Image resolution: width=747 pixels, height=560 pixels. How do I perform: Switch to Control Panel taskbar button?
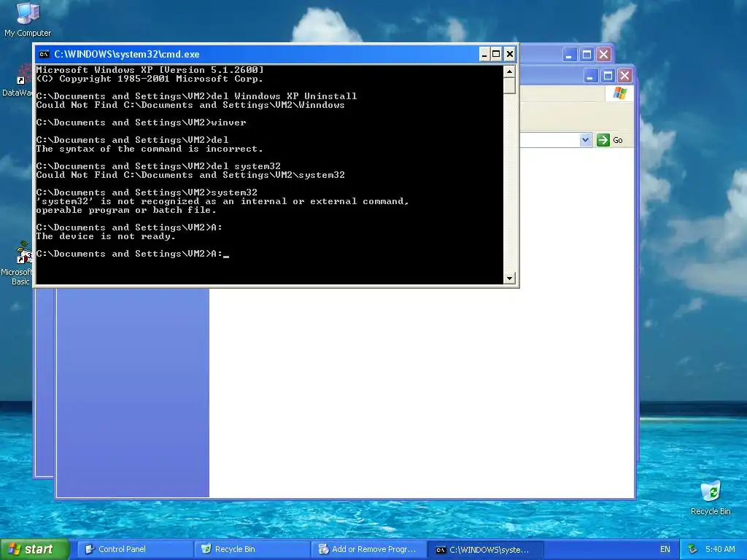[x=135, y=549]
